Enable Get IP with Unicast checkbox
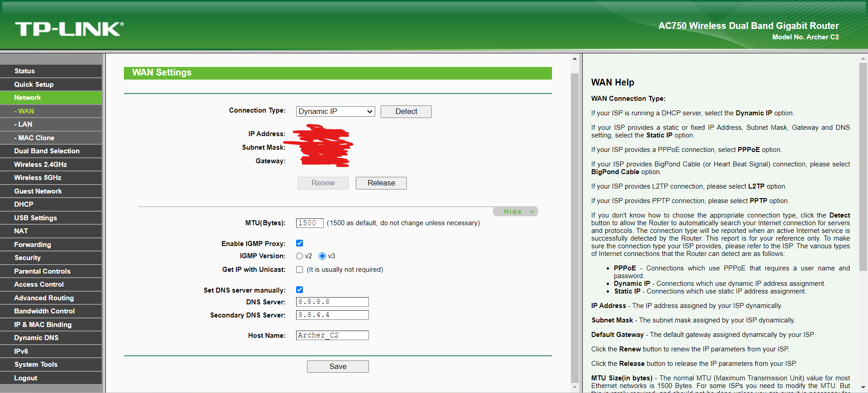868x393 pixels. click(299, 270)
